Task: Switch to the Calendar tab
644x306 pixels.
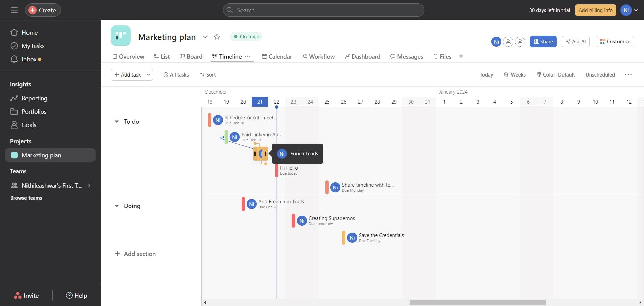Action: 277,57
